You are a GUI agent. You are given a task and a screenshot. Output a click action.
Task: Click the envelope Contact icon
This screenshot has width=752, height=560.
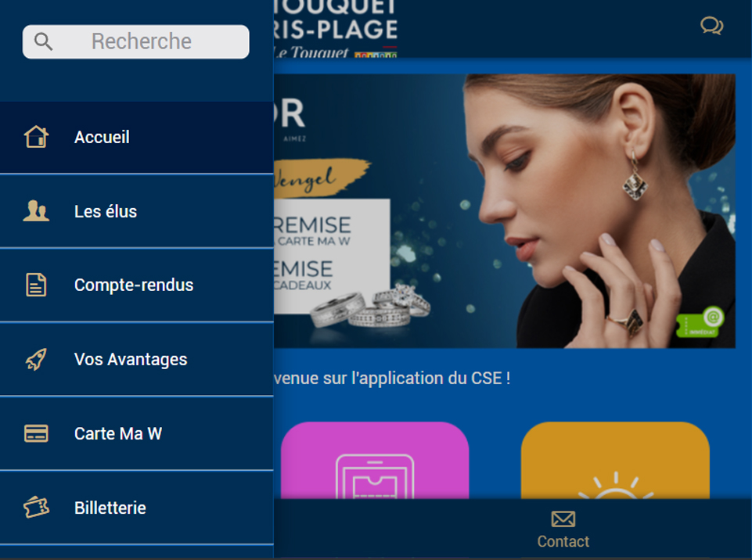coord(563,519)
